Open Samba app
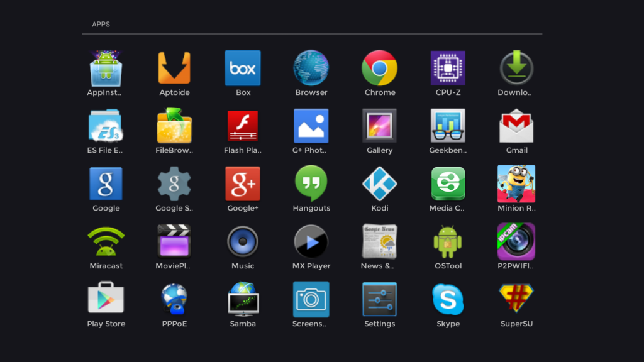 point(243,299)
